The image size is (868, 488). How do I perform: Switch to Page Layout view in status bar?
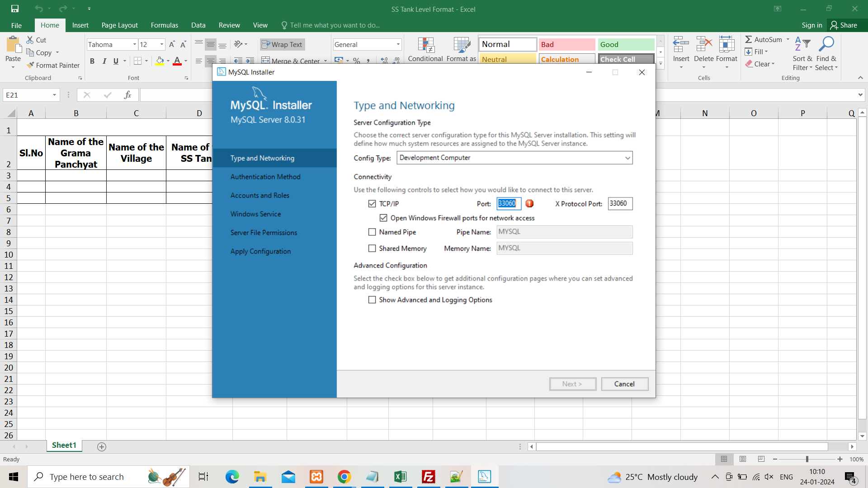pos(743,459)
